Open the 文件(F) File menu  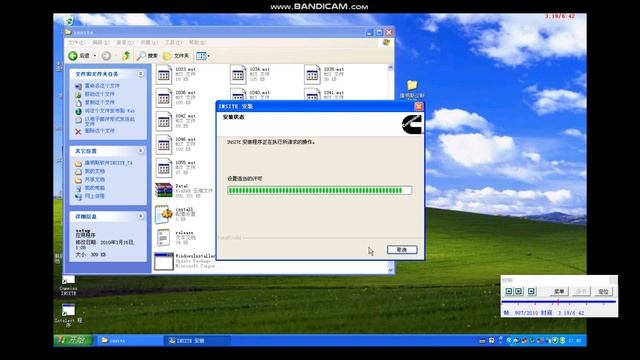click(77, 42)
